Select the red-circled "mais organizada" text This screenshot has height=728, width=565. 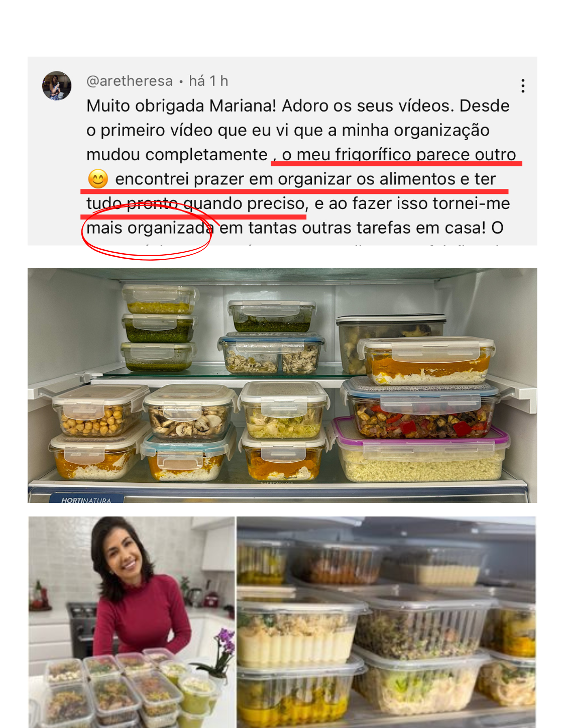tap(150, 228)
